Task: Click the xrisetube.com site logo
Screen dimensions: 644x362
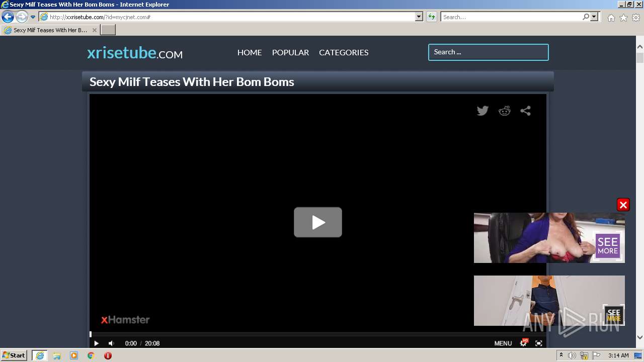Action: (x=135, y=52)
